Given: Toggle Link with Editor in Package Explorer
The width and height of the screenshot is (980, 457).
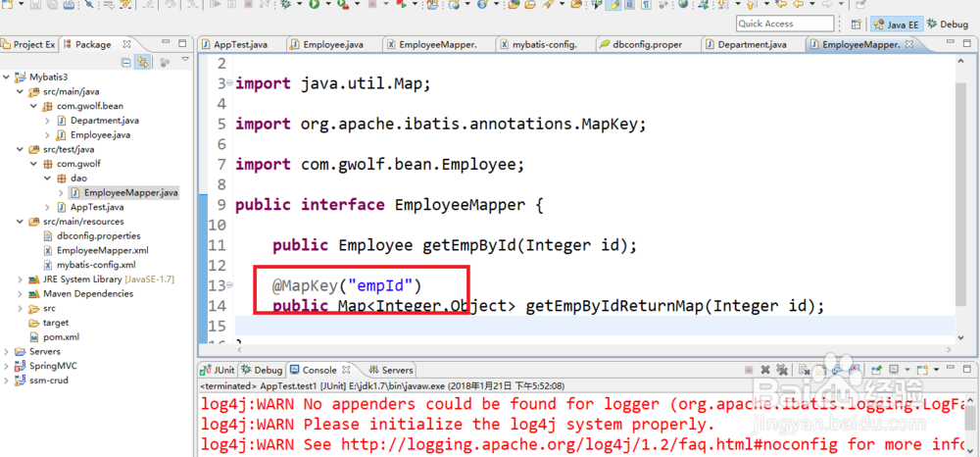Looking at the screenshot, I should click(x=143, y=62).
